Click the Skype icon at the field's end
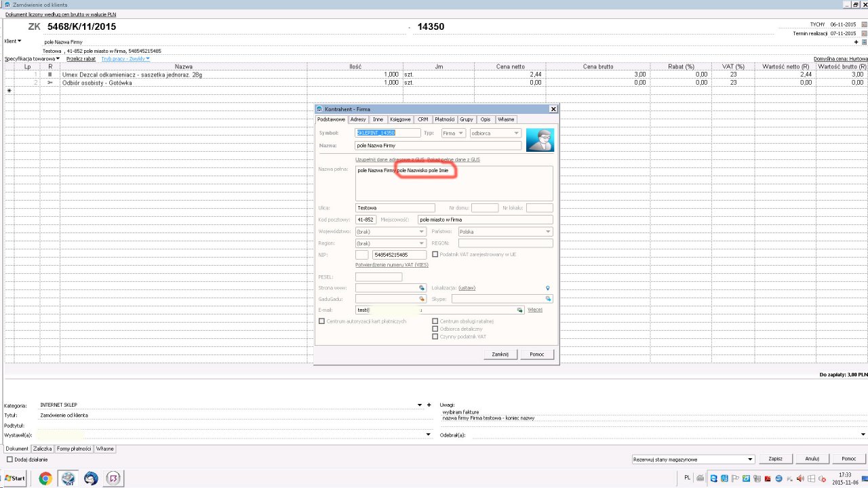This screenshot has width=868, height=488. (x=549, y=298)
